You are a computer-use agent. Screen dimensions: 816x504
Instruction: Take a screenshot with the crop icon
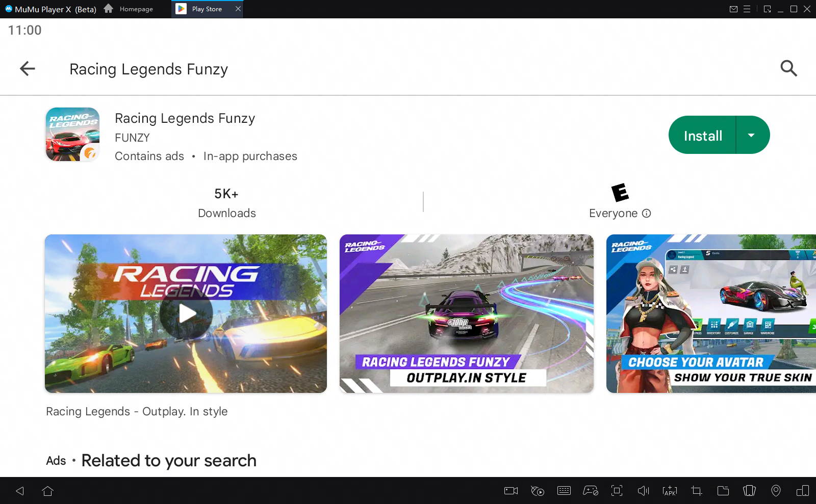pos(696,491)
